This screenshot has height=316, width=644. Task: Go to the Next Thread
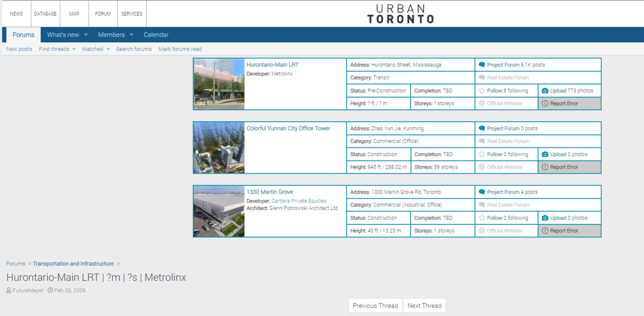[x=424, y=305]
